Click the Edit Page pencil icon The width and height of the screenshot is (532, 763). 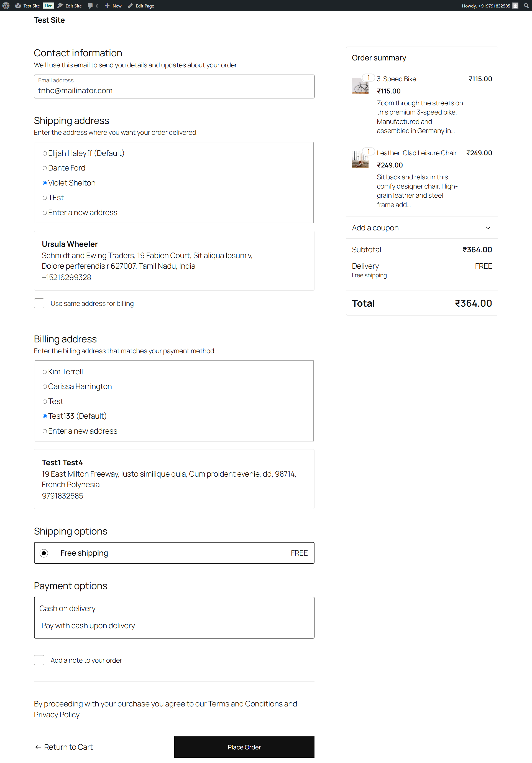[x=131, y=6]
